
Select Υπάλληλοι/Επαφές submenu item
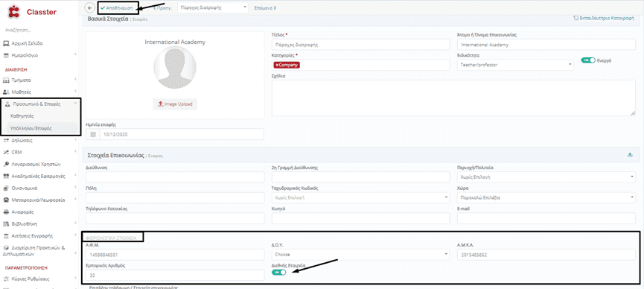31,128
